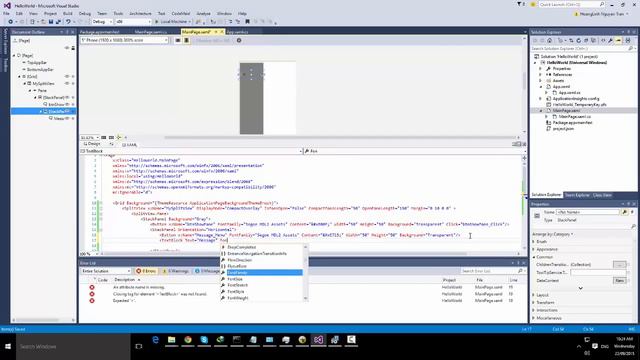Screen dimensions: 640x360
Task: Click portrait orientation icon in designer
Action: (x=187, y=40)
